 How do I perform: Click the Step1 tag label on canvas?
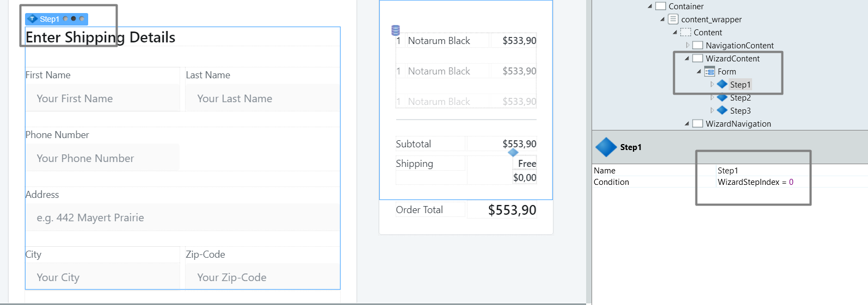pos(49,19)
